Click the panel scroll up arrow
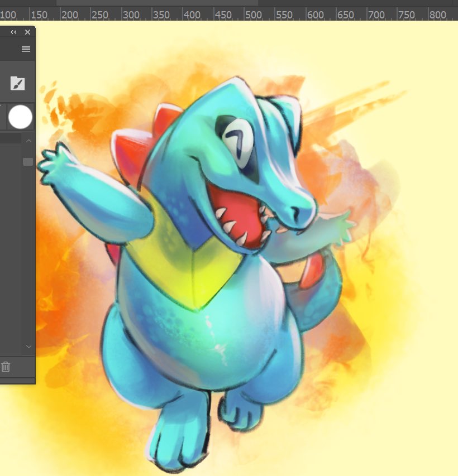Viewport: 458px width, 476px height. (x=28, y=141)
